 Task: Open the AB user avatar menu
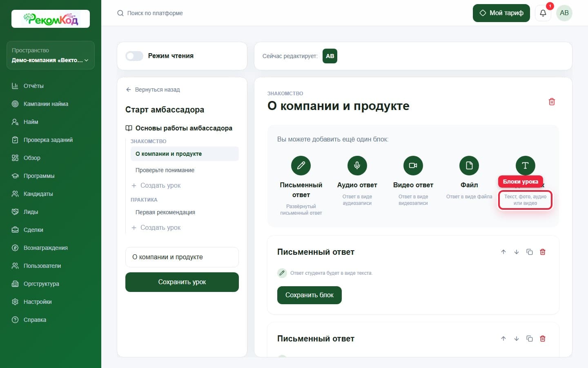coord(564,13)
